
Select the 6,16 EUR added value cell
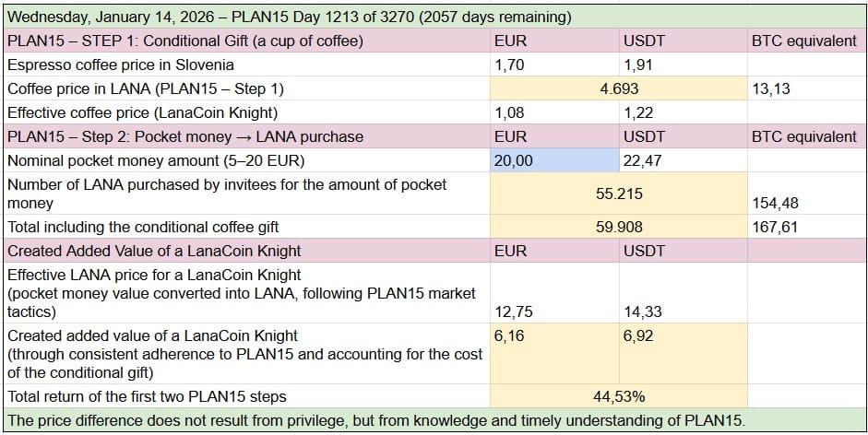coord(510,336)
